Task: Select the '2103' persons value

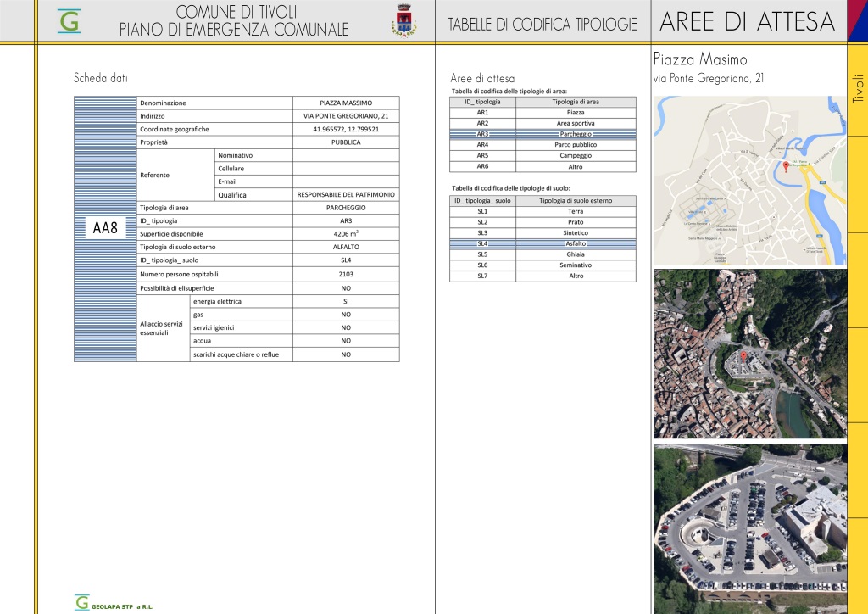Action: click(x=346, y=274)
